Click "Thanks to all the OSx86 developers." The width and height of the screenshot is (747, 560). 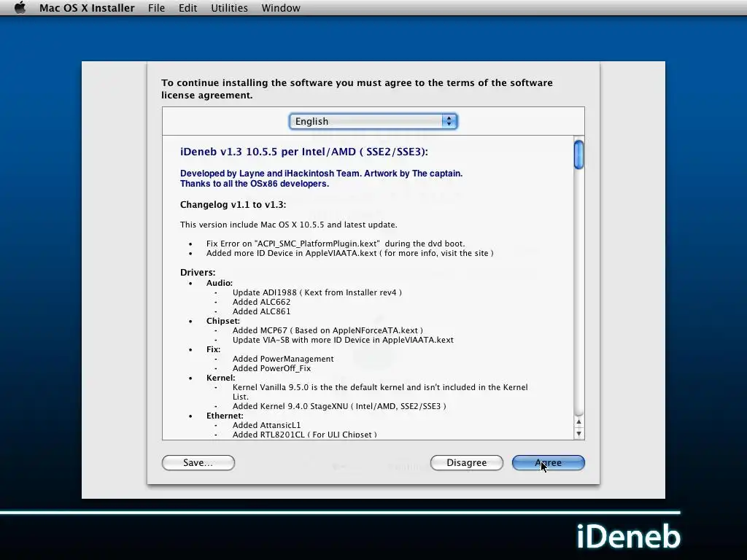coord(255,184)
